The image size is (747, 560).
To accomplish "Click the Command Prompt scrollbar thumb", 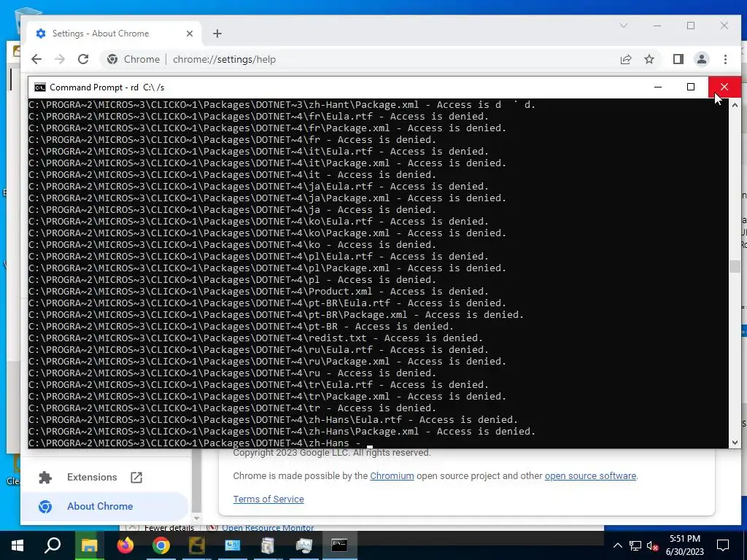I will 735,266.
